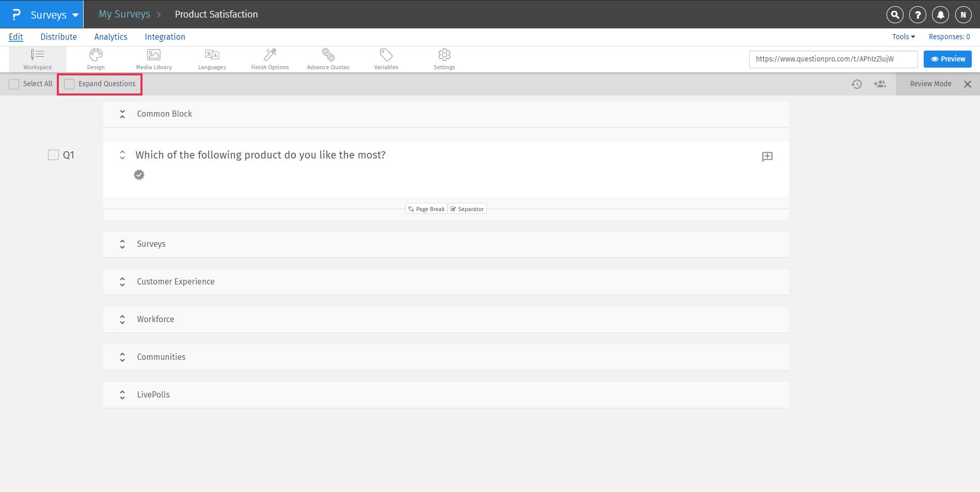Switch to the Edit tab
This screenshot has width=980, height=492.
pos(16,37)
